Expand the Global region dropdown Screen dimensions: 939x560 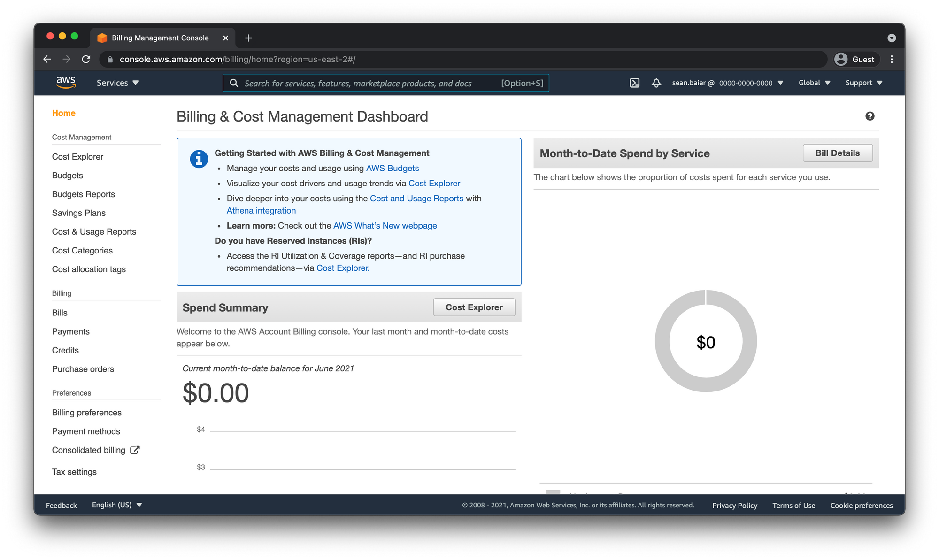[x=814, y=83]
